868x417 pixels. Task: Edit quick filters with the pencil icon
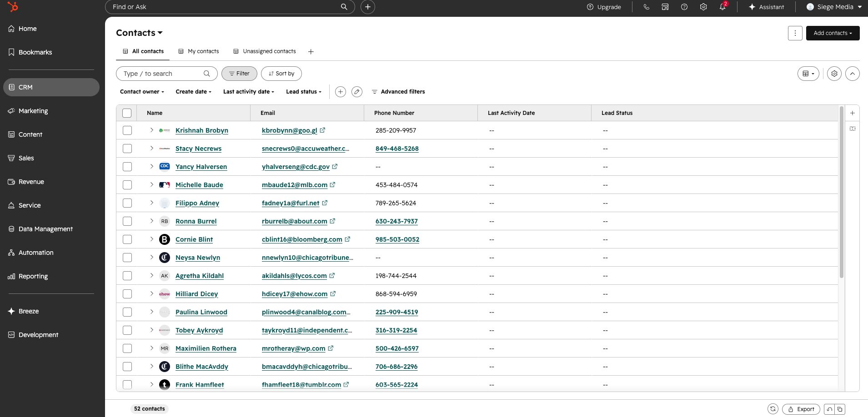pos(357,92)
